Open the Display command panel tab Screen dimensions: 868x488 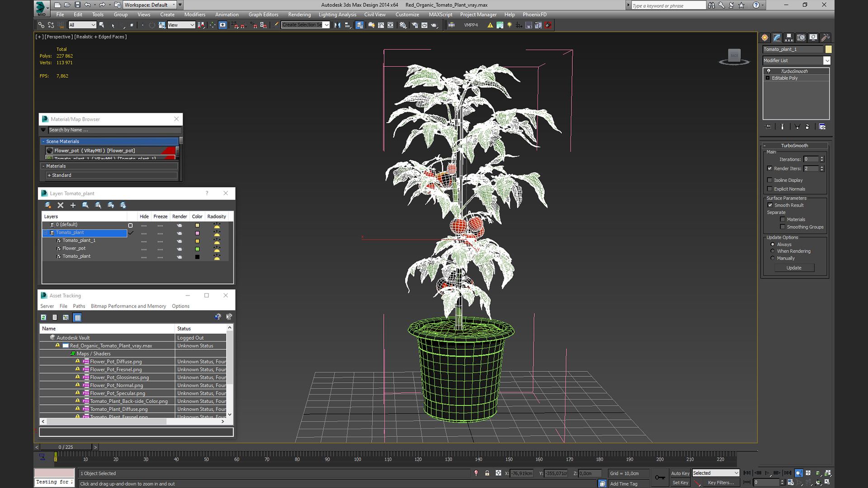(x=813, y=38)
